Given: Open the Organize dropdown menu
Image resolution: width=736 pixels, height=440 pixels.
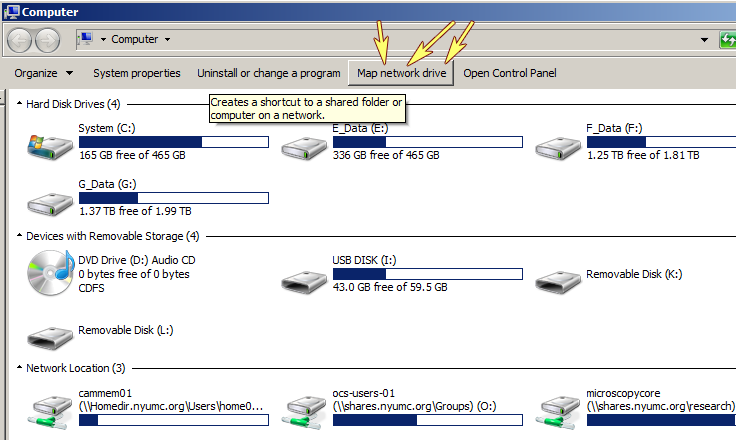Looking at the screenshot, I should pyautogui.click(x=44, y=73).
